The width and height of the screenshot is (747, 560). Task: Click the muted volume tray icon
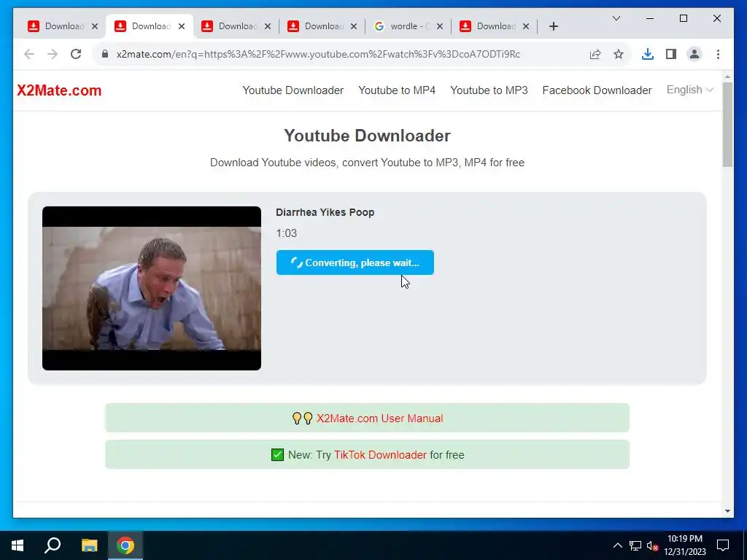pos(653,545)
